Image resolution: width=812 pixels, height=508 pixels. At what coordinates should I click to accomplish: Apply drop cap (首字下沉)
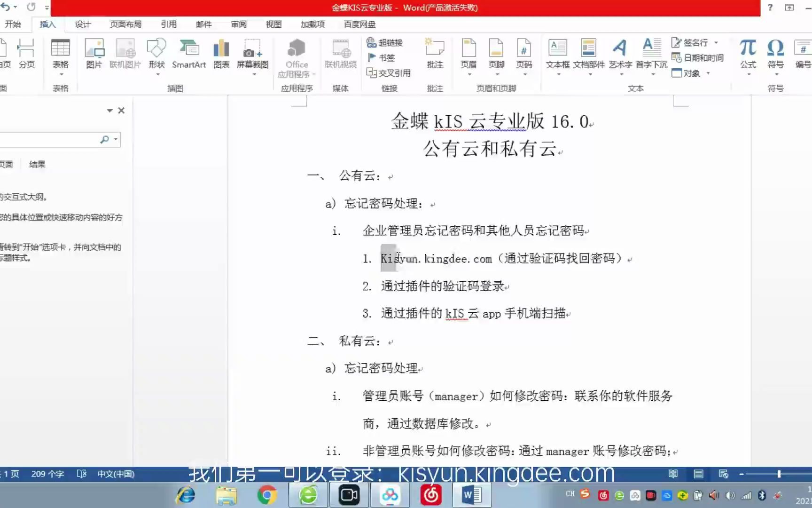(652, 56)
